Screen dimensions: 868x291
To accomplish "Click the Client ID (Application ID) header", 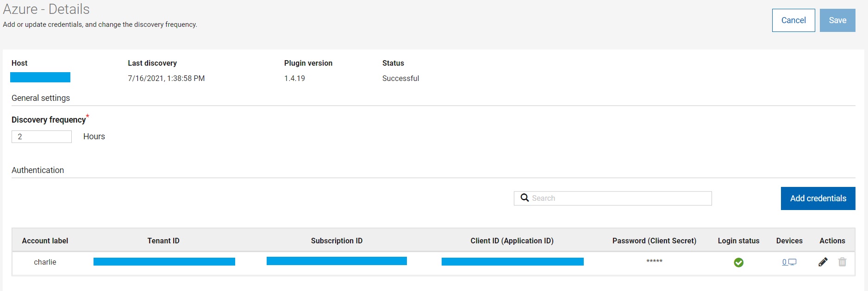I will 512,241.
